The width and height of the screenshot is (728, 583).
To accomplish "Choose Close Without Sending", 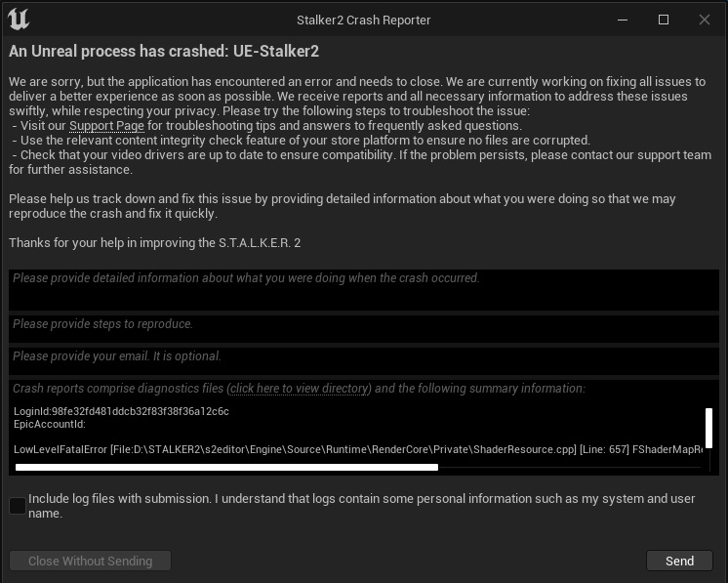I will tap(90, 561).
